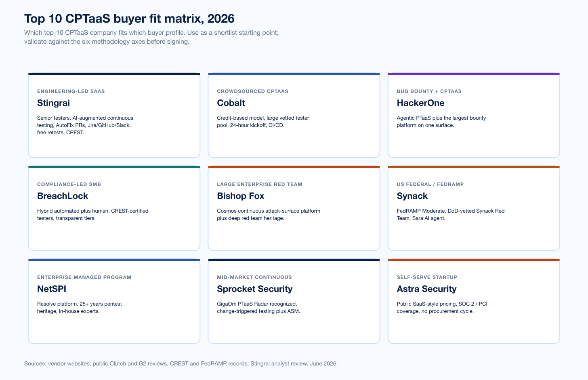Click the description starting "Cosmos continuous attack-surface"
This screenshot has height=380, width=588.
coord(269,215)
